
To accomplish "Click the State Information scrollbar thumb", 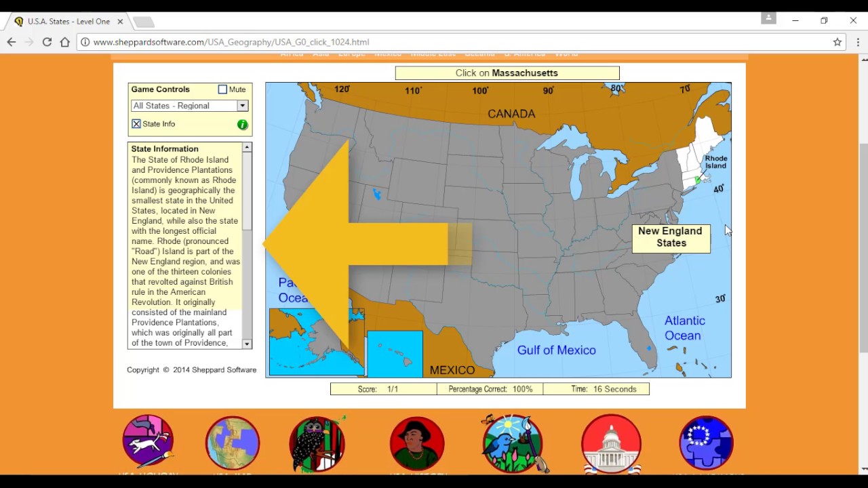I will [247, 191].
